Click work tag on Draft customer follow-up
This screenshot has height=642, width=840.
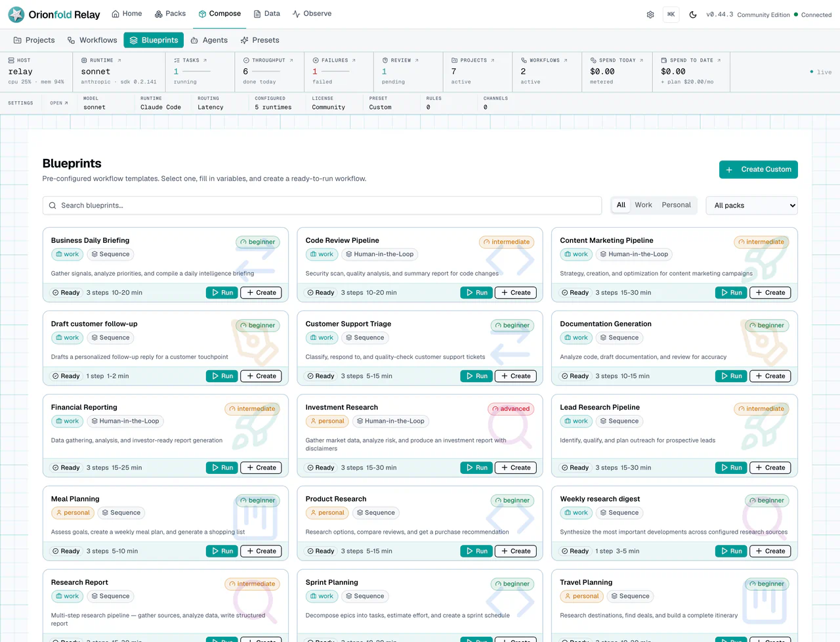pyautogui.click(x=67, y=338)
